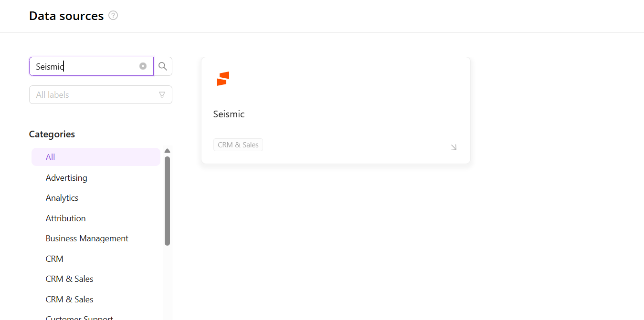Pick the Business Management category
Screen dimensions: 644x320
pyautogui.click(x=87, y=238)
